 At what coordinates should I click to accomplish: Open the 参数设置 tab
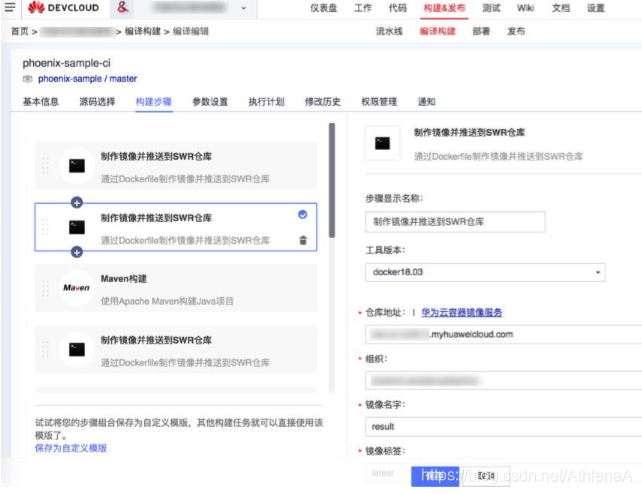coord(210,102)
